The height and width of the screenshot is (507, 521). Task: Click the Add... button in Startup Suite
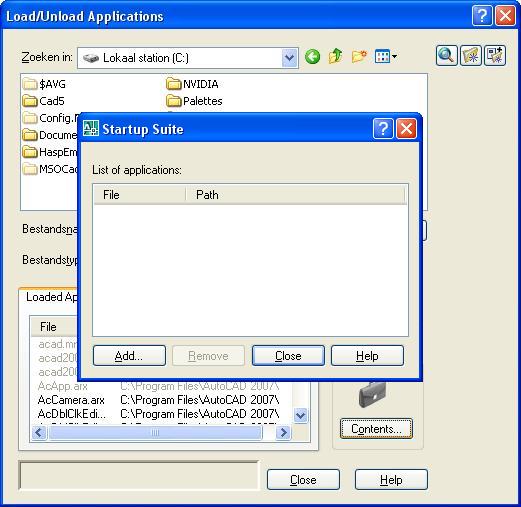click(x=129, y=356)
